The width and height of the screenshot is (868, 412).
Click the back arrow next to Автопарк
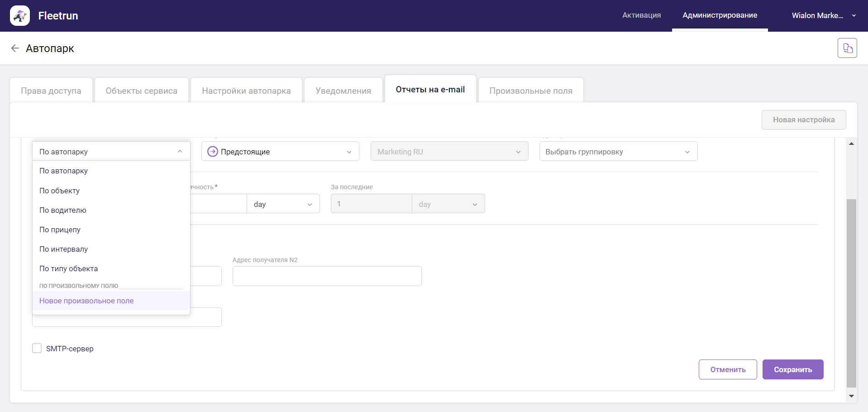(15, 48)
